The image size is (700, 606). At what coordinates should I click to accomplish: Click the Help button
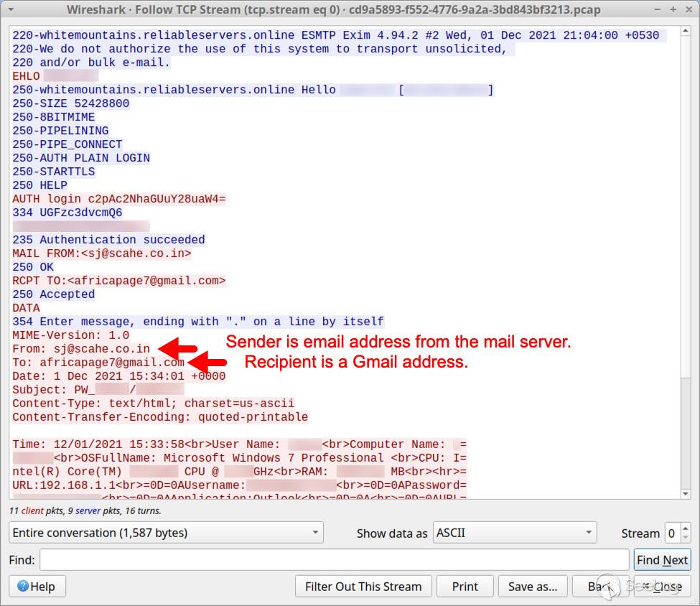37,586
